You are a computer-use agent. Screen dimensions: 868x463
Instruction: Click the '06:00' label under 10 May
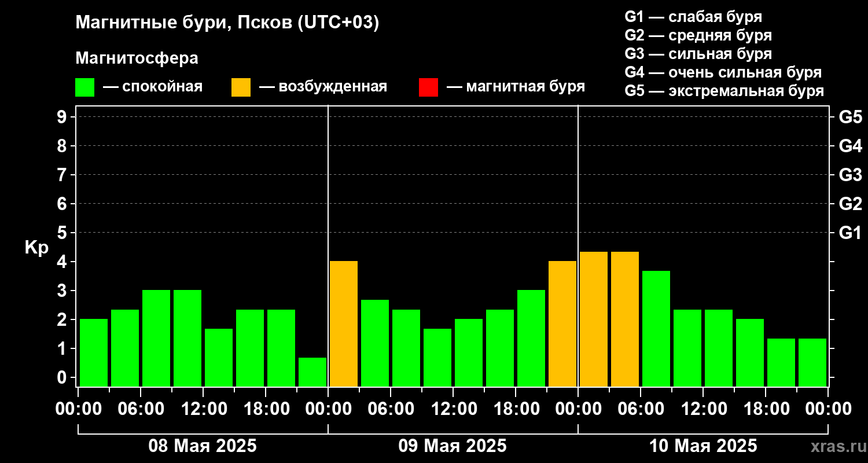click(640, 409)
